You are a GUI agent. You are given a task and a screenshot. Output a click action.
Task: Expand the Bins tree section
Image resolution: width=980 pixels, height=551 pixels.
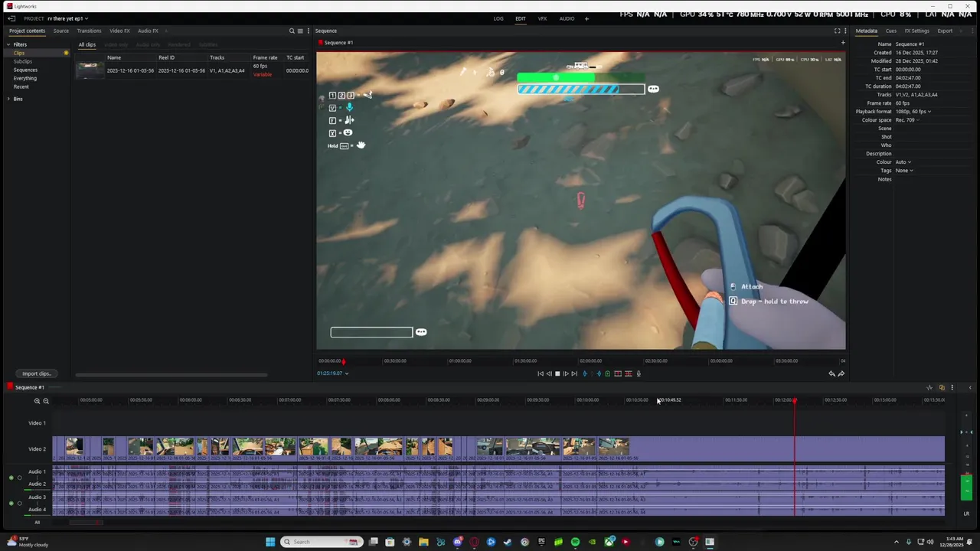pyautogui.click(x=9, y=99)
